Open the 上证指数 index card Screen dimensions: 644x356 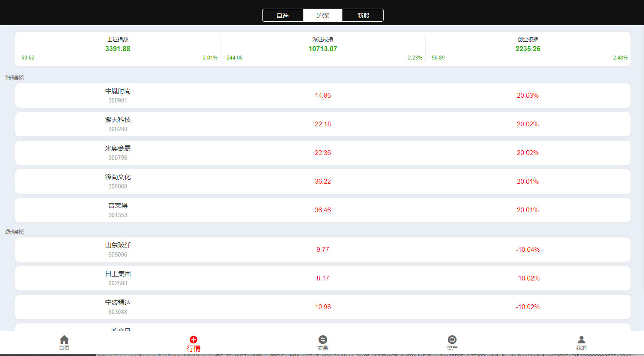[x=118, y=49]
